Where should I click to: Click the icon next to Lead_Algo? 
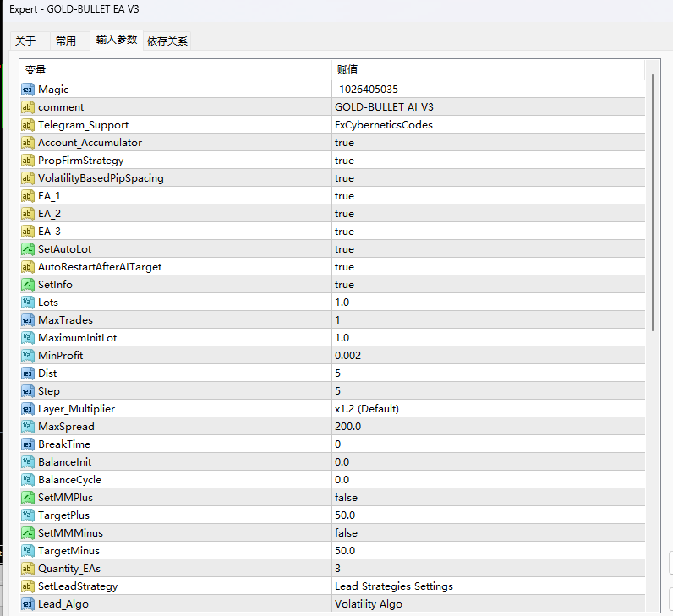pyautogui.click(x=27, y=604)
